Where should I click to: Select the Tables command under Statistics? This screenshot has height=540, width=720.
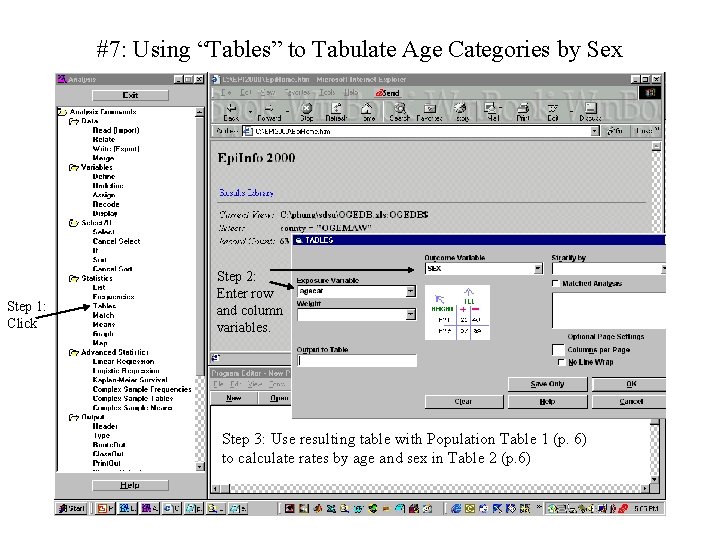point(104,306)
